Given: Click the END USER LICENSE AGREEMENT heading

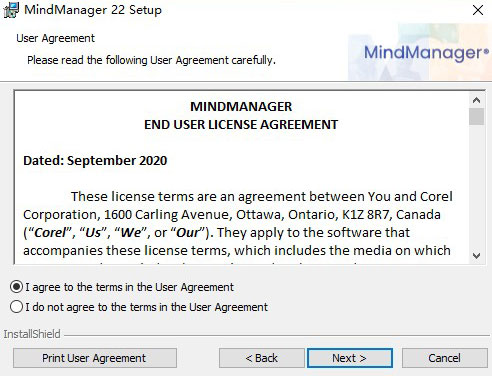Looking at the screenshot, I should click(241, 125).
